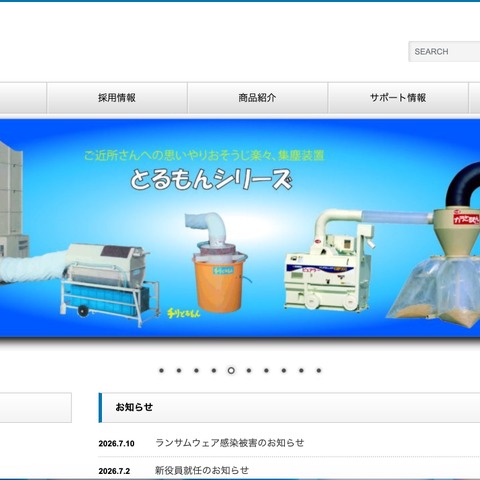Select the fourth carousel dot
480x480 pixels.
click(214, 370)
